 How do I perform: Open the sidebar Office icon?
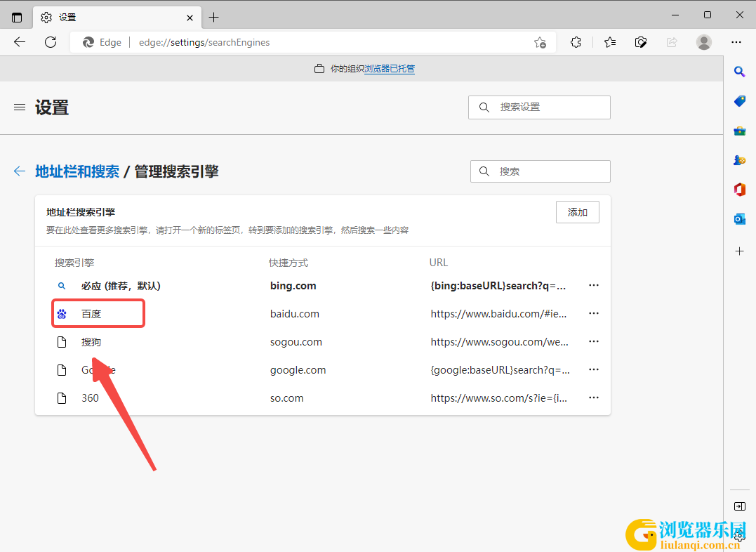[x=740, y=190]
